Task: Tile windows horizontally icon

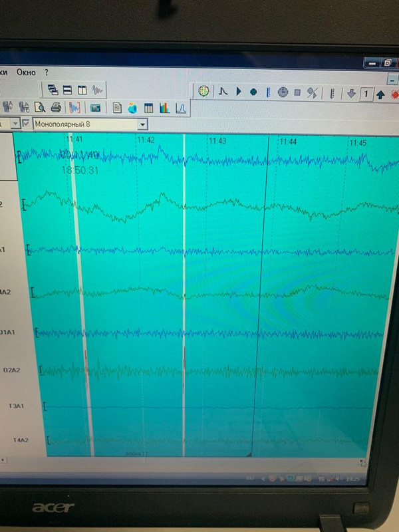Action: pyautogui.click(x=68, y=90)
